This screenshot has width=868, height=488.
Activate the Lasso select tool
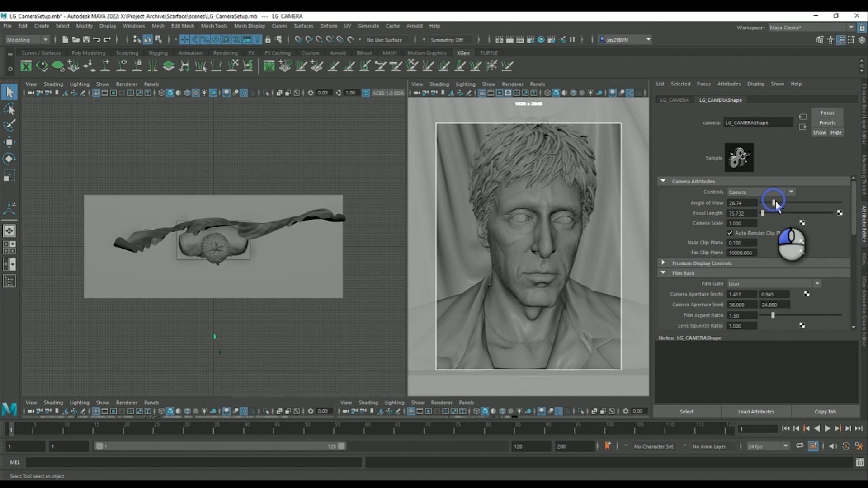(9, 109)
